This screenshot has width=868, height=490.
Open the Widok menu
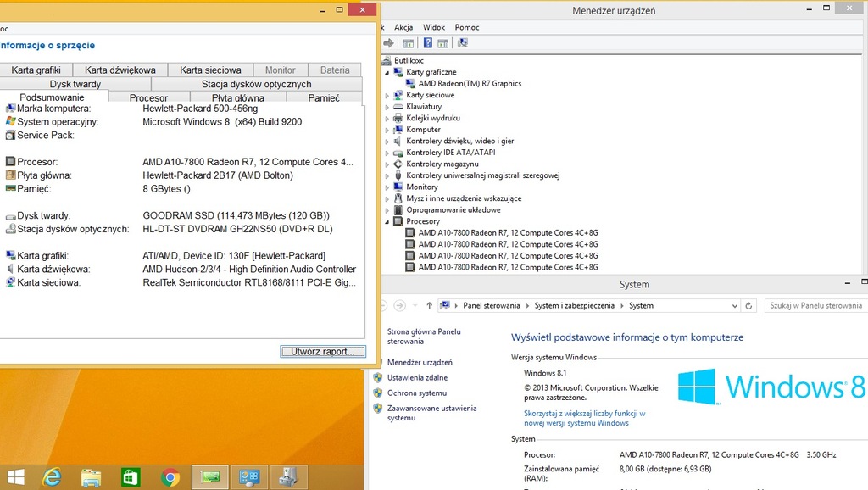click(x=434, y=27)
